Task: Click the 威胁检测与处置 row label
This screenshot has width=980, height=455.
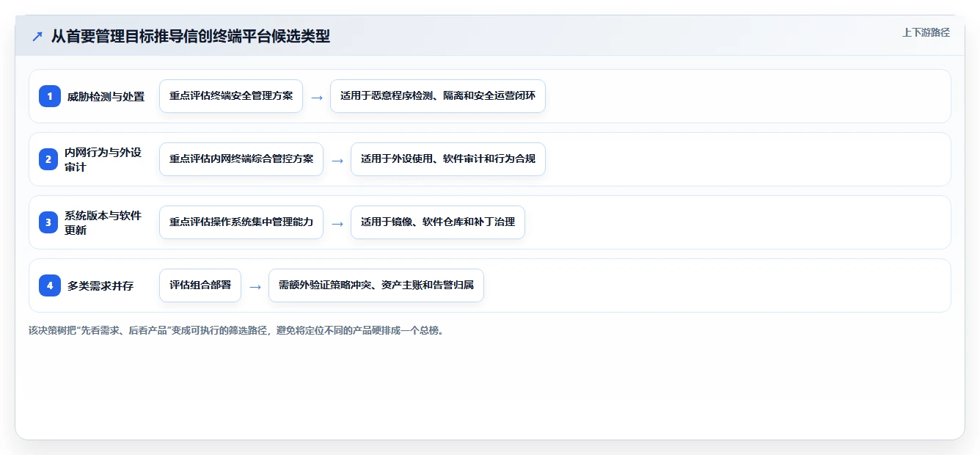Action: coord(106,96)
